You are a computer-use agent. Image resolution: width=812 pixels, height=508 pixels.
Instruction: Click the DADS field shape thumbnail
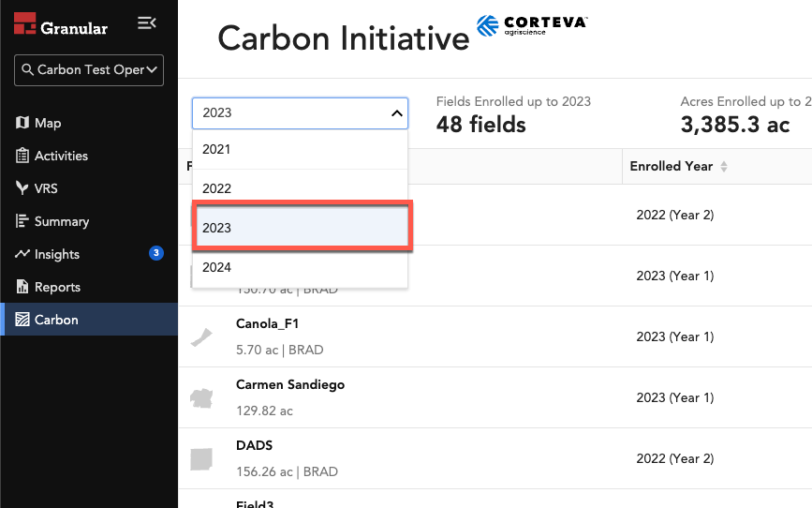pos(201,459)
